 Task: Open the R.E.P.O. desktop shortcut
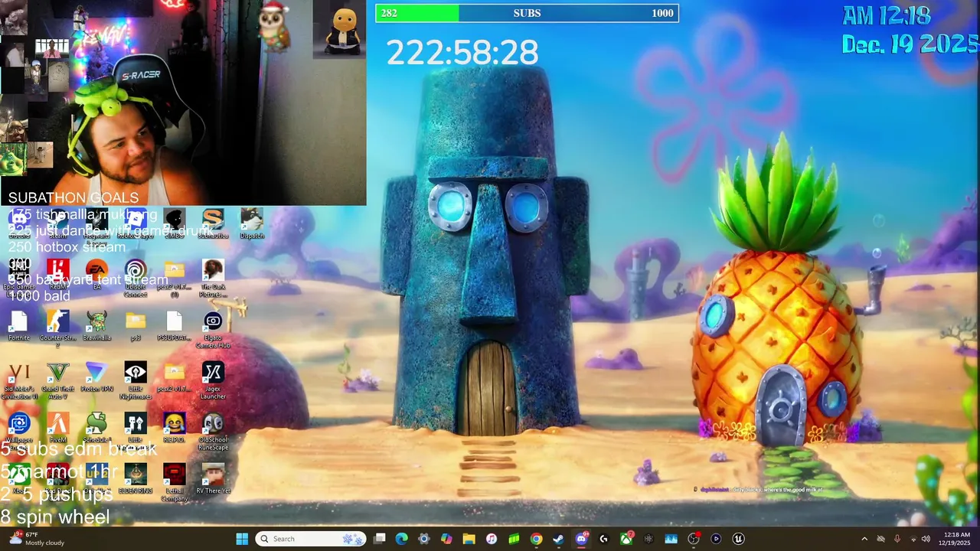(174, 428)
